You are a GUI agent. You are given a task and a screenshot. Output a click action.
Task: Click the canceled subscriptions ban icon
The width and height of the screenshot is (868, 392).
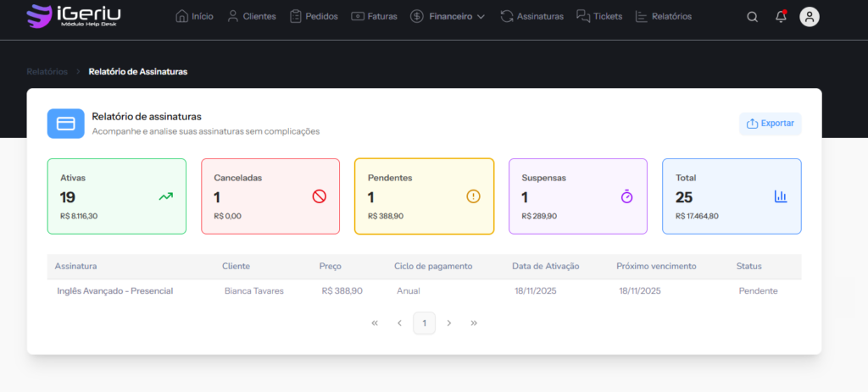tap(320, 196)
